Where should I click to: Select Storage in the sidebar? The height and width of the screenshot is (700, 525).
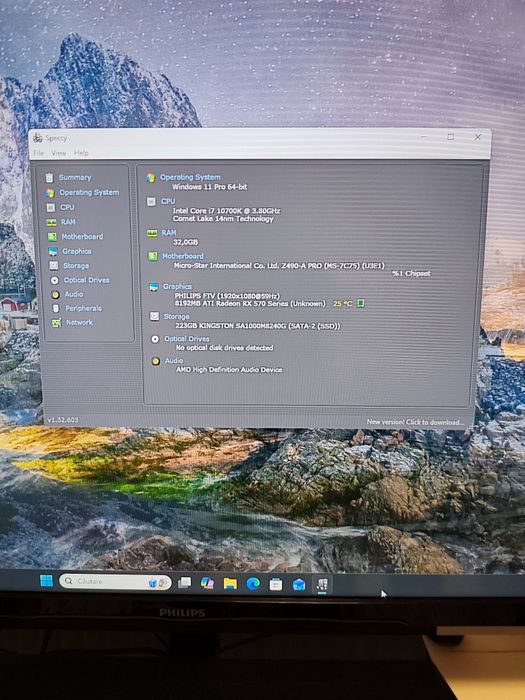(x=76, y=266)
